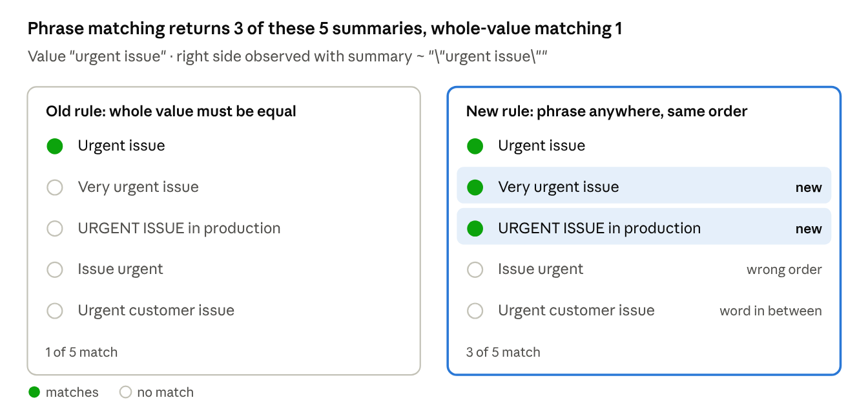Click the green 'matches' legend dot

34,392
